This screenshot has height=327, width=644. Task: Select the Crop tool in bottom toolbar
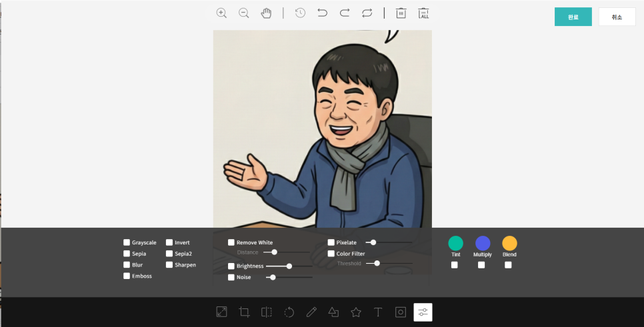coord(244,312)
